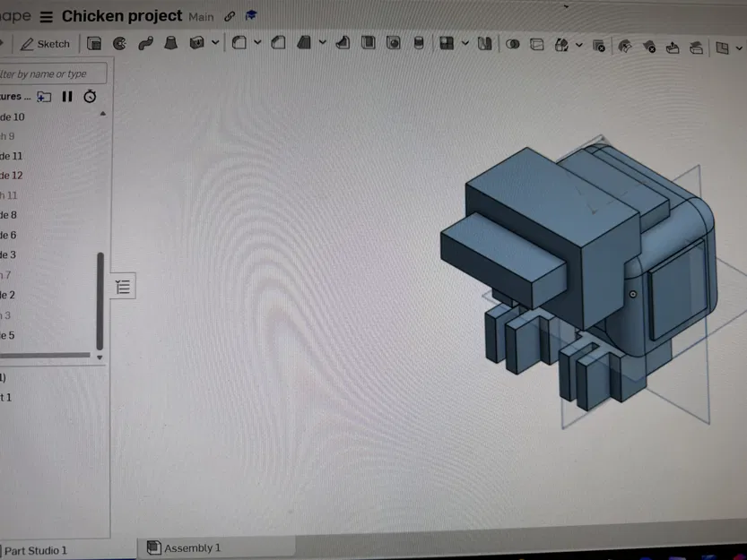The width and height of the screenshot is (747, 560).
Task: Select the Shell tool
Action: pyautogui.click(x=369, y=43)
